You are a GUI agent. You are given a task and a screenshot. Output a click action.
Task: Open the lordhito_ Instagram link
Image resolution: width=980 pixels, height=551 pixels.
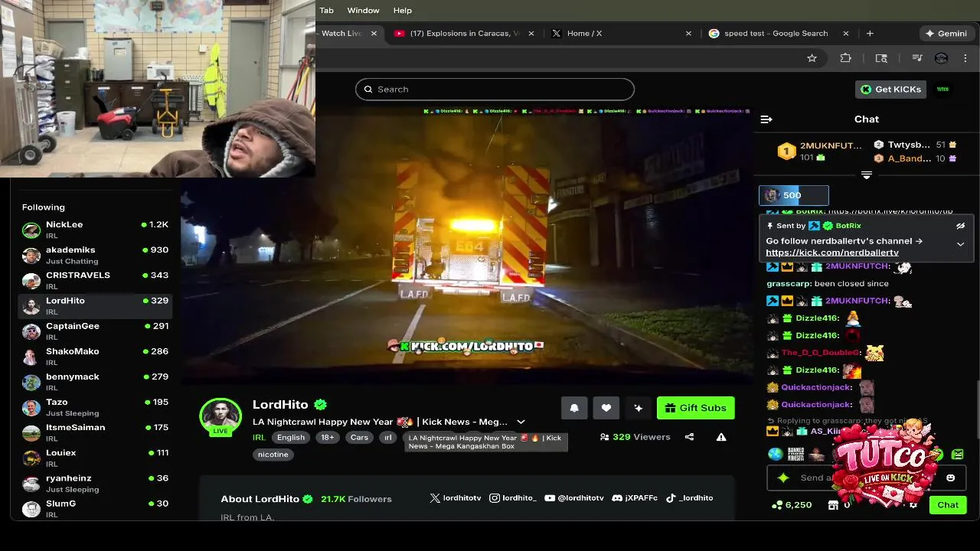[x=513, y=498]
